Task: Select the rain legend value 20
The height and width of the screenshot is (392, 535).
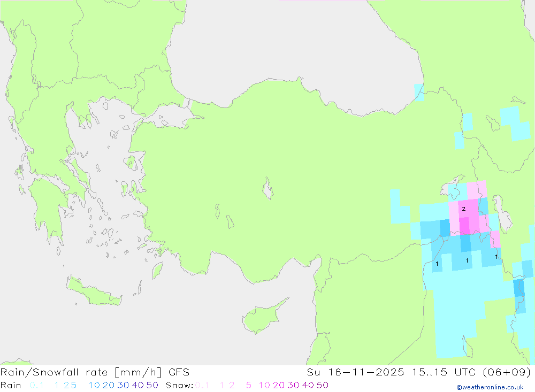Action: (x=109, y=385)
